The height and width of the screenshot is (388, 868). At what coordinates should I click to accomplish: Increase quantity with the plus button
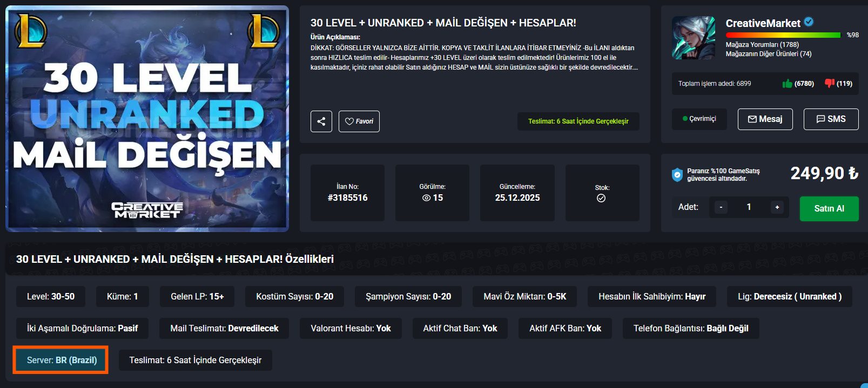777,207
